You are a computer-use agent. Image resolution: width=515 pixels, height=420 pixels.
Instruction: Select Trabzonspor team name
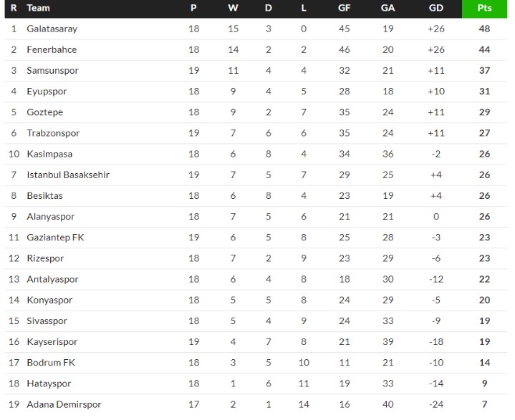tap(53, 133)
